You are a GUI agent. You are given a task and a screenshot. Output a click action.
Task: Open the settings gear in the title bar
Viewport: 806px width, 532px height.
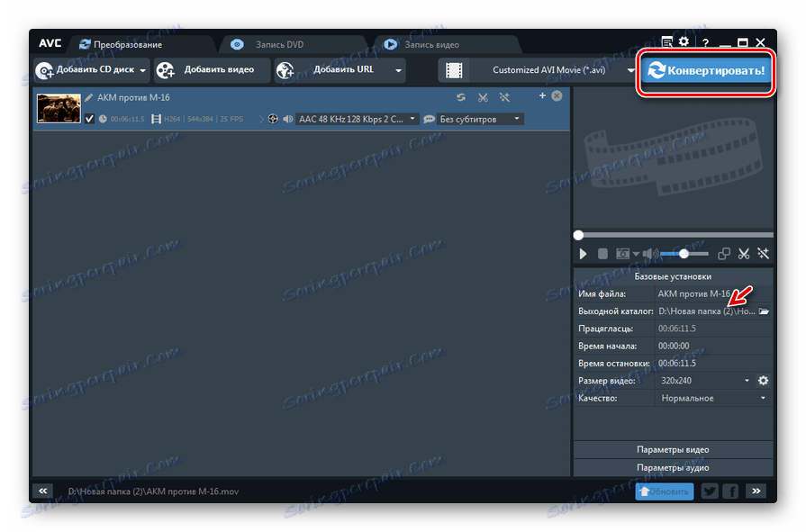(x=684, y=41)
